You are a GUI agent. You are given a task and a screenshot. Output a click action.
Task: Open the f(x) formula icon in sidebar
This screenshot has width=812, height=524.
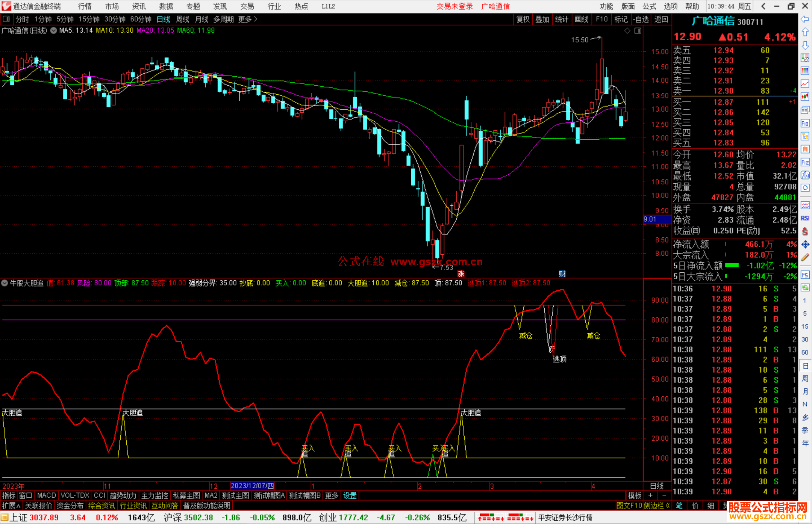point(805,175)
